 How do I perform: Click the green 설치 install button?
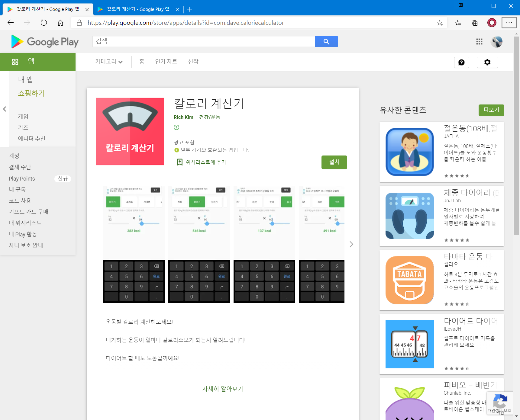pos(334,162)
